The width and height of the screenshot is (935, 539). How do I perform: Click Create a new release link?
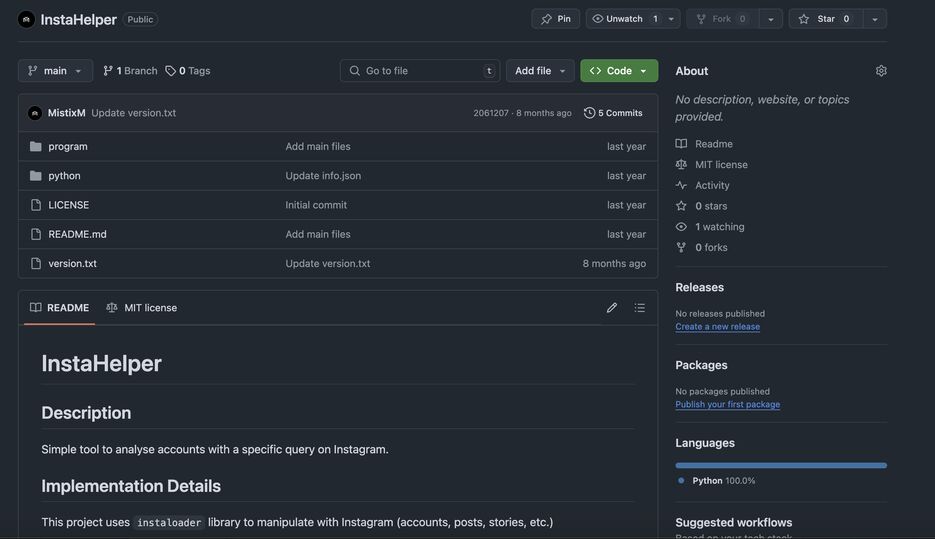[x=717, y=327]
